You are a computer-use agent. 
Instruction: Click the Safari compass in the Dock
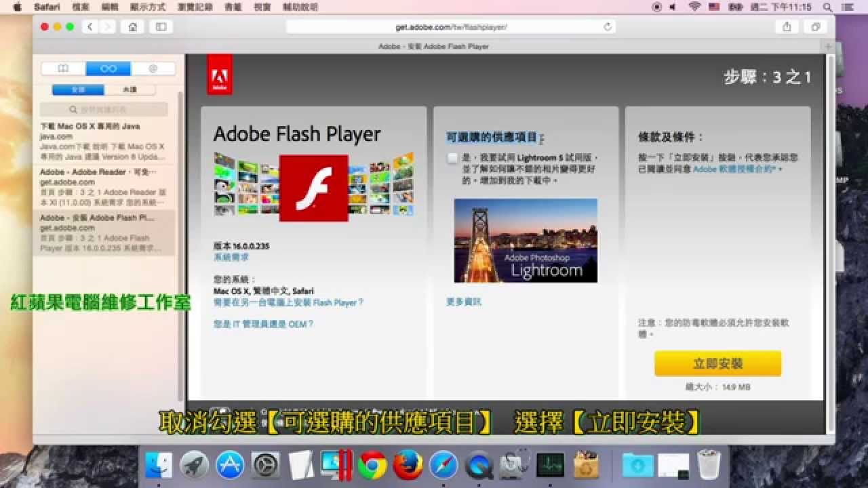point(443,465)
